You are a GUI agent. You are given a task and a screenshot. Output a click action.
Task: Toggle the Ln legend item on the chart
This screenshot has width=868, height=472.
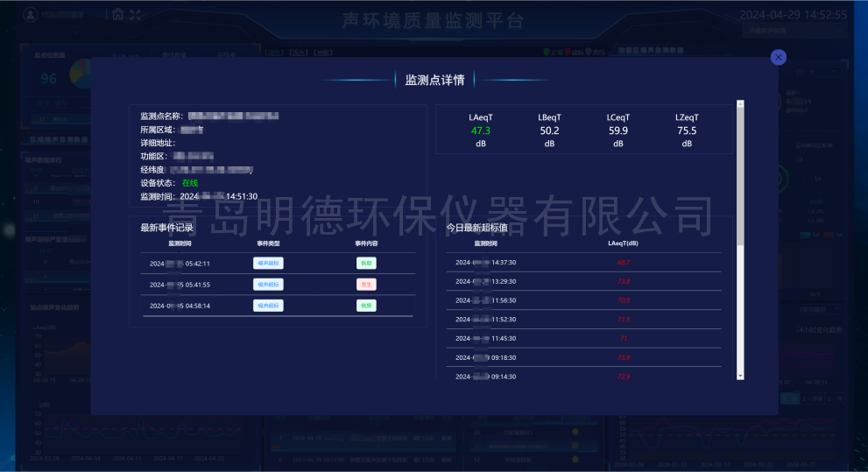[829, 235]
